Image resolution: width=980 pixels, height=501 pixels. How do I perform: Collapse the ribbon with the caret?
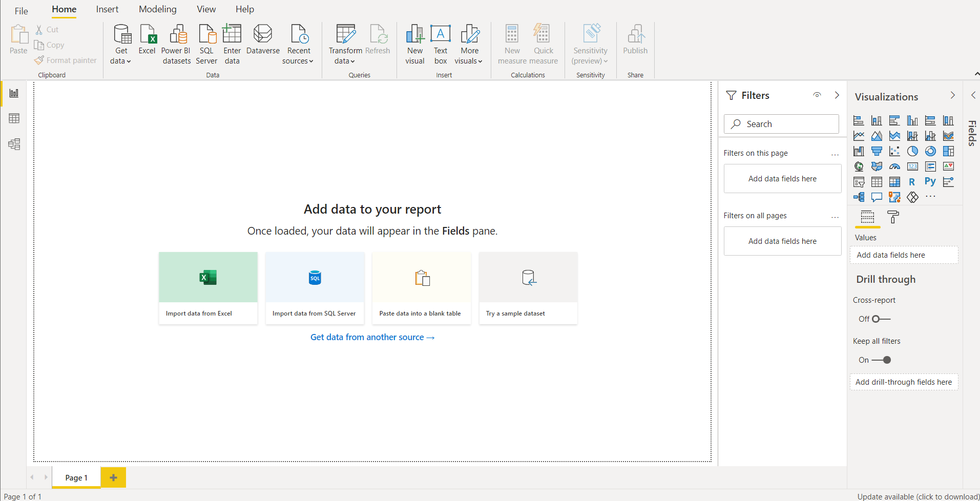(976, 74)
